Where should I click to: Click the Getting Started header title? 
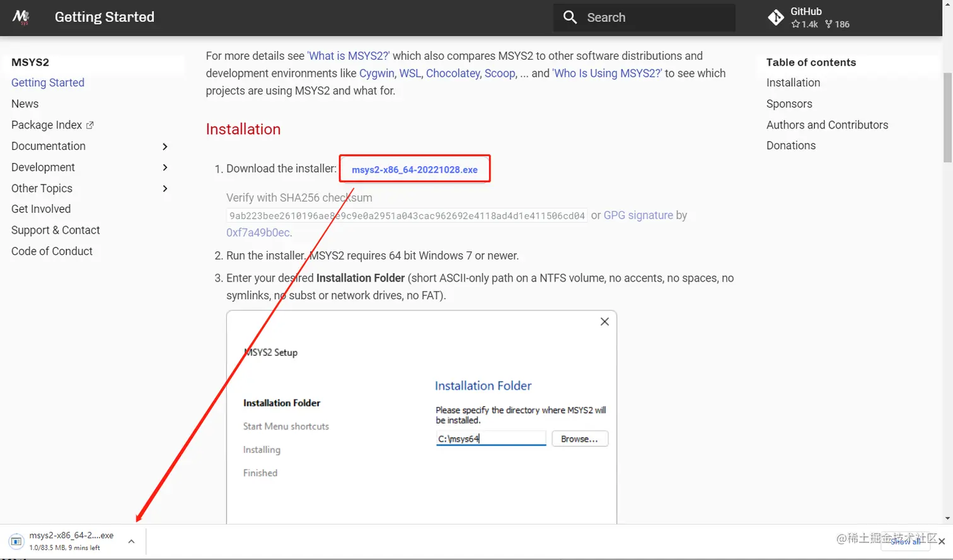[x=105, y=17]
